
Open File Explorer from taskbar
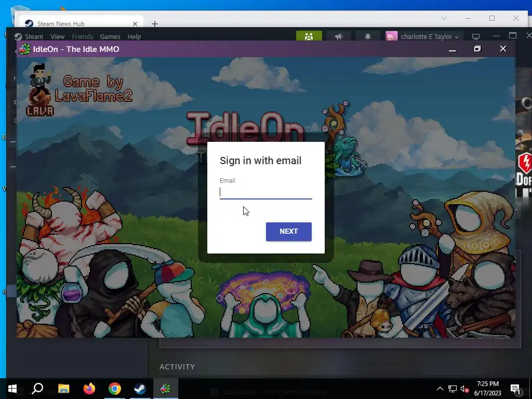[63, 389]
